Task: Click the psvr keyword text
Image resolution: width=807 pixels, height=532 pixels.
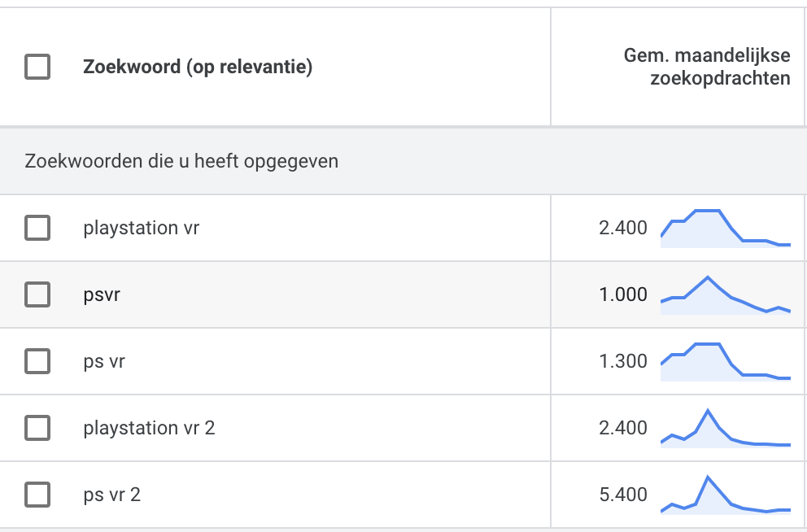Action: (x=102, y=295)
